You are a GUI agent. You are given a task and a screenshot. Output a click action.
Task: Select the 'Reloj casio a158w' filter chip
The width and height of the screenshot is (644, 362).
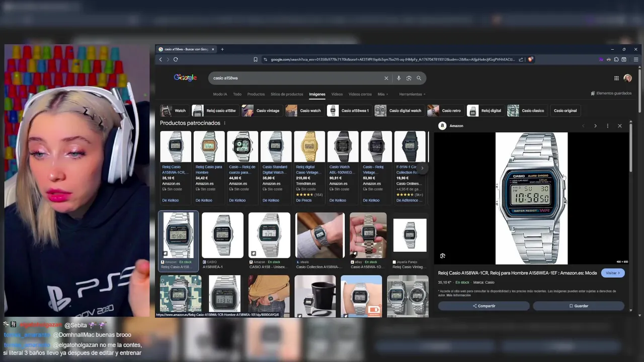point(215,111)
